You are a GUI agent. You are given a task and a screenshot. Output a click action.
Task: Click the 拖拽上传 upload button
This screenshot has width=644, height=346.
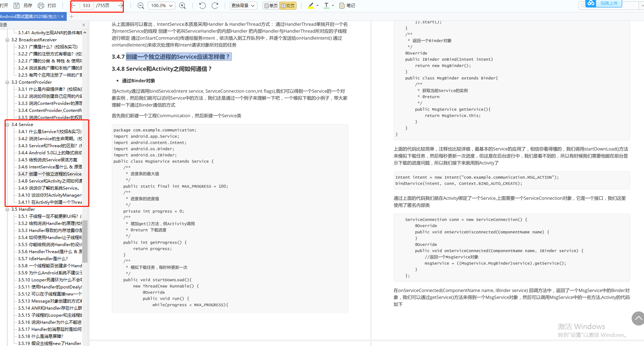click(609, 3)
